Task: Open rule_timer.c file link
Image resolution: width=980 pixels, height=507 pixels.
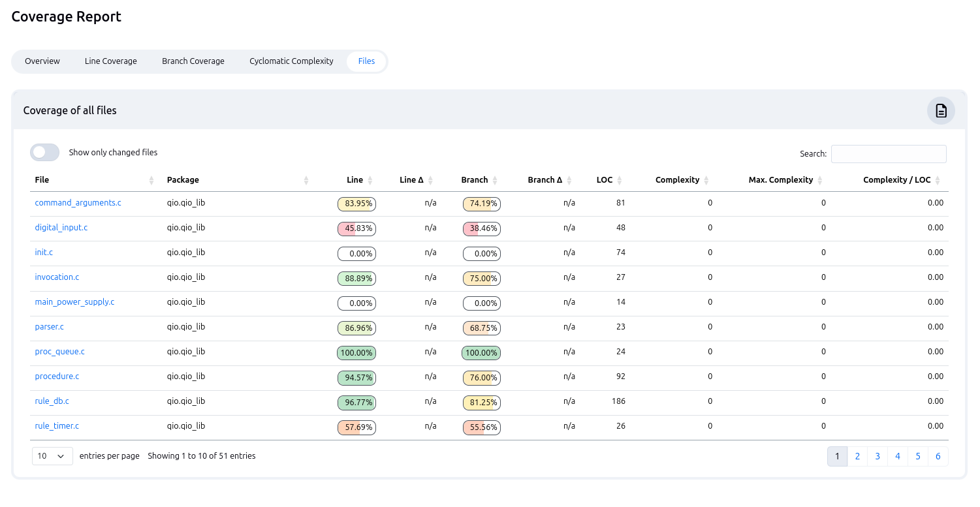Action: click(x=57, y=426)
